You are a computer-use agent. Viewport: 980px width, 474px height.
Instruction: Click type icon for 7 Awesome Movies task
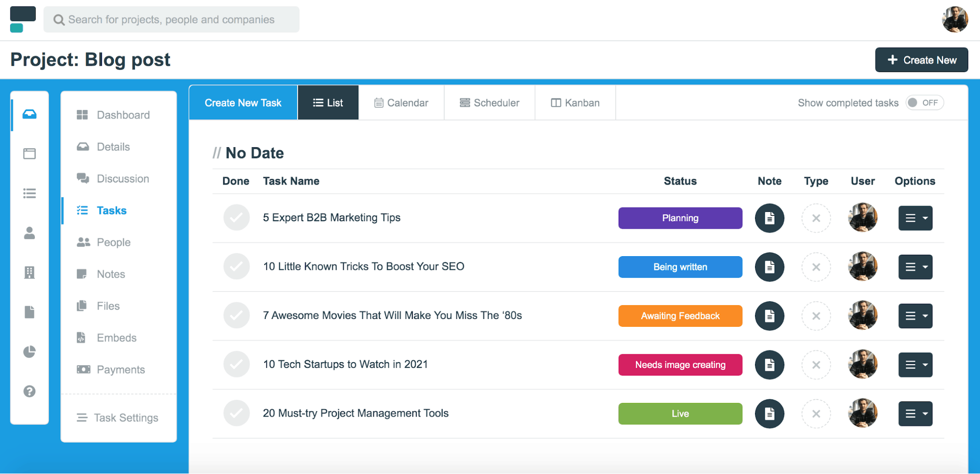point(816,316)
